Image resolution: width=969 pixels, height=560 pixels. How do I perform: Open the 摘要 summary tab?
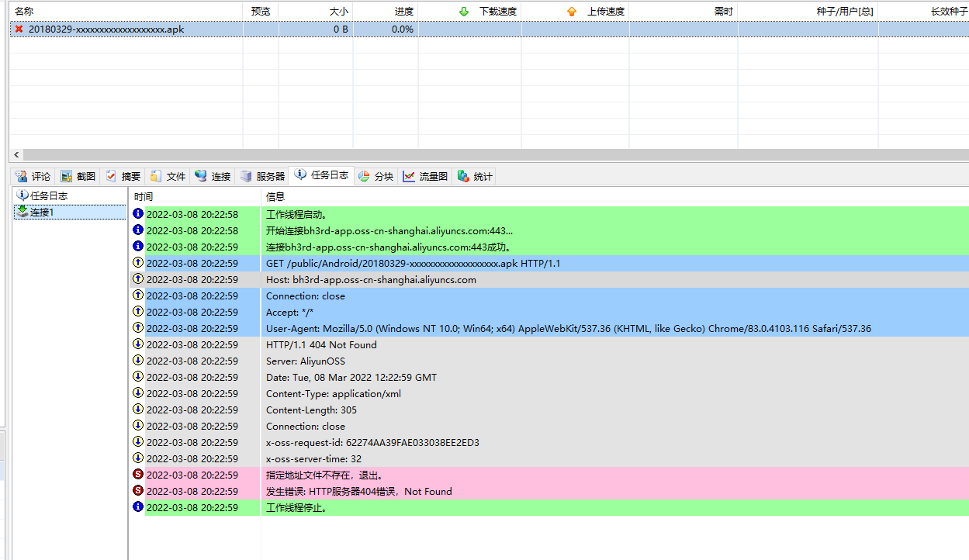123,176
